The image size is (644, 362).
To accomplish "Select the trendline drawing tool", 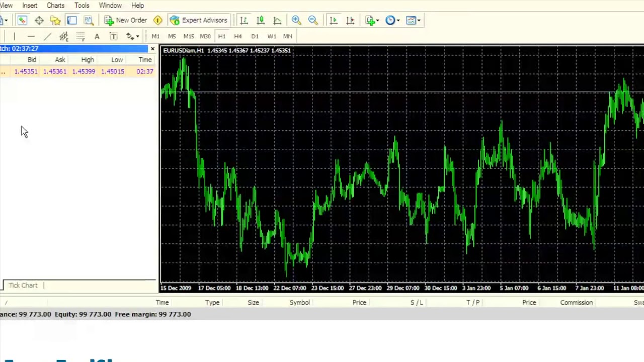I will coord(47,36).
